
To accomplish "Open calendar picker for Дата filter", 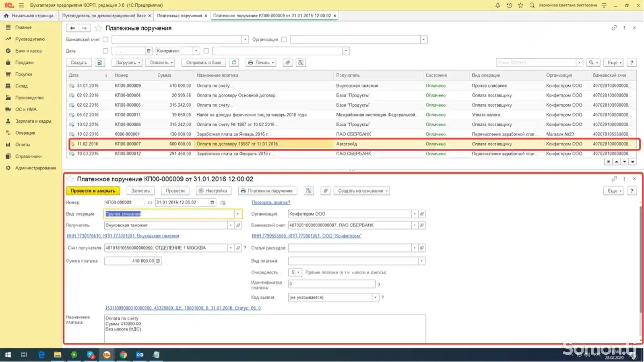I will [x=149, y=51].
